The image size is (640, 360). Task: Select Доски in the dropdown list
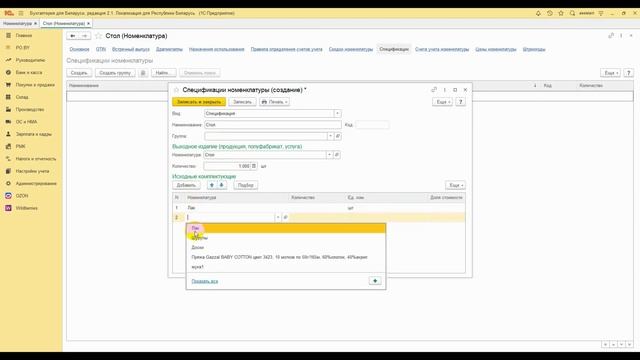coord(286,247)
